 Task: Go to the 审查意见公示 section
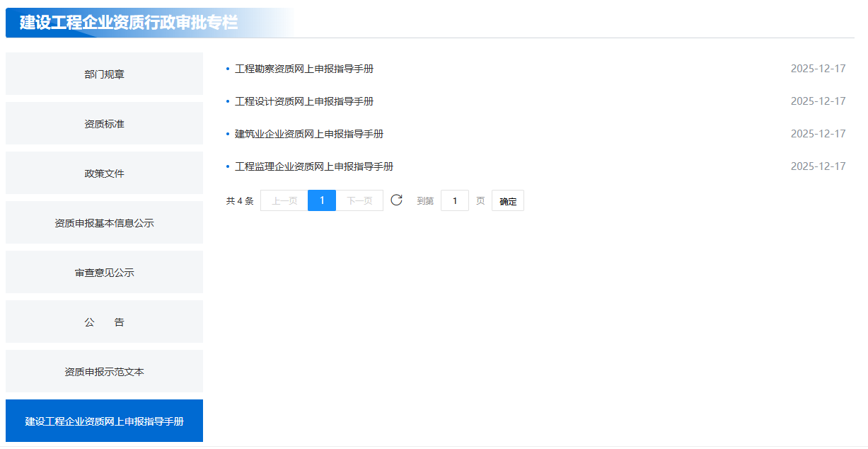tap(104, 272)
